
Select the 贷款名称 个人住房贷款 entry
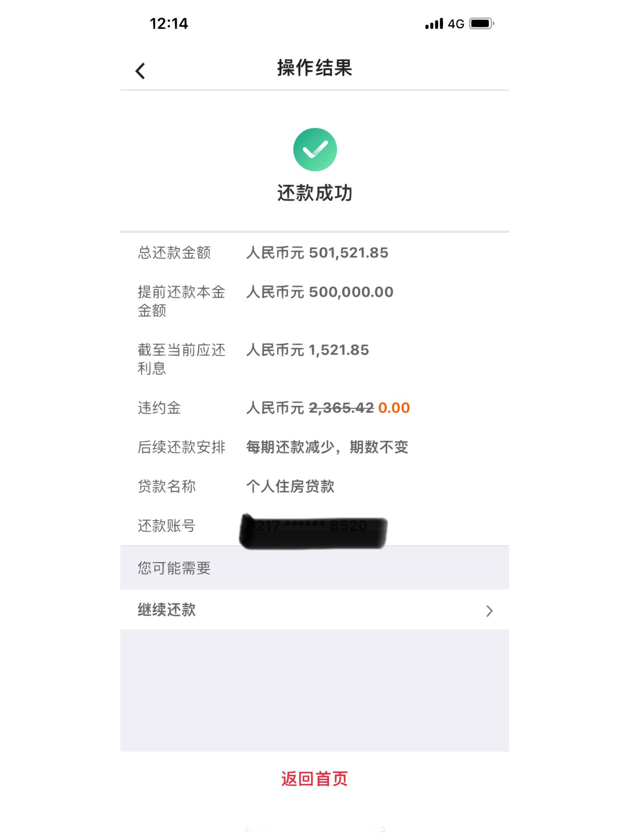(290, 486)
